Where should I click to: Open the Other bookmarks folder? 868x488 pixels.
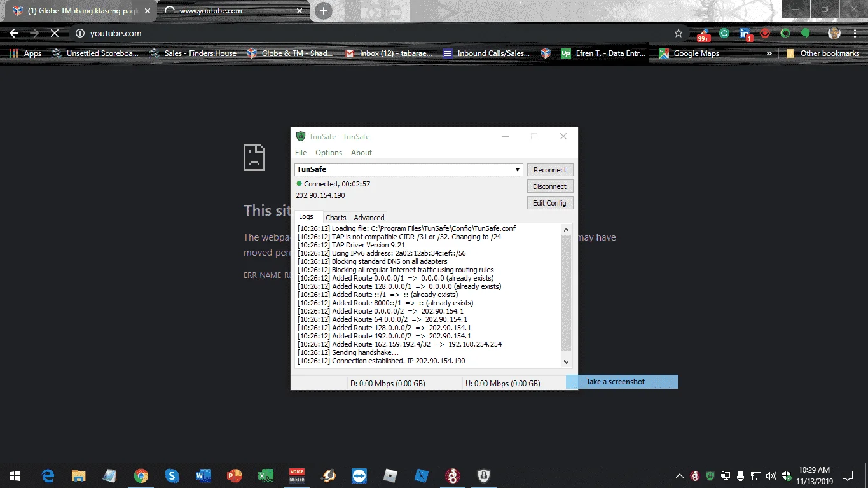pyautogui.click(x=823, y=53)
